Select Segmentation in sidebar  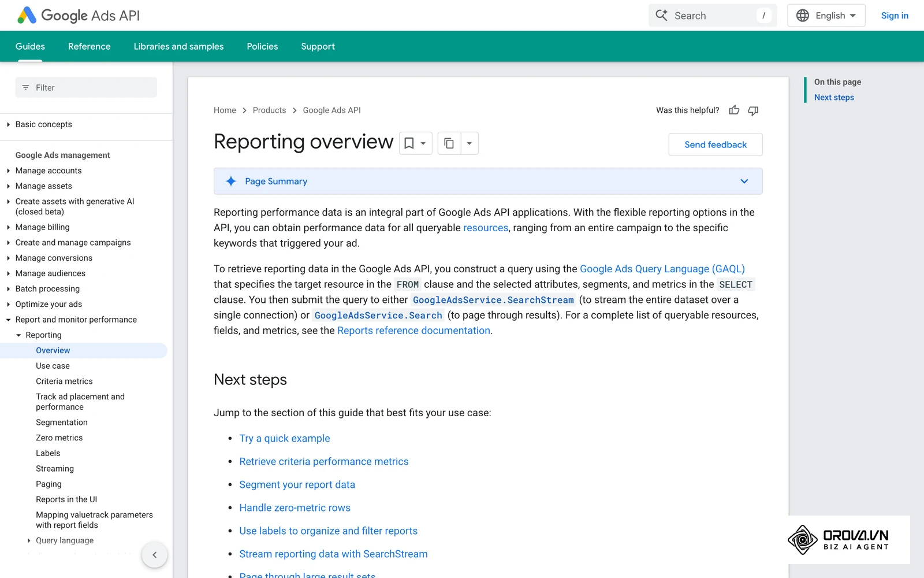62,423
